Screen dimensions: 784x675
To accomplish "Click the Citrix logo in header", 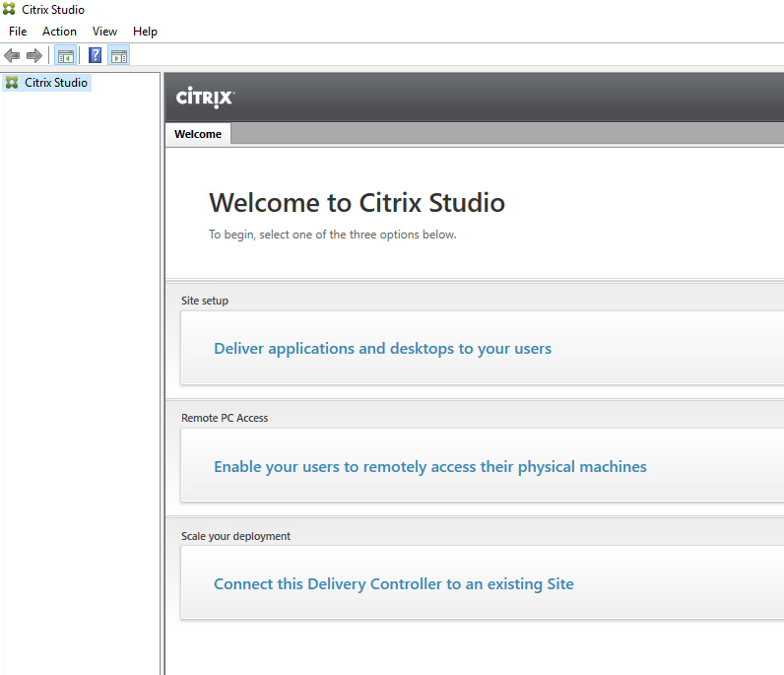I will (x=205, y=98).
